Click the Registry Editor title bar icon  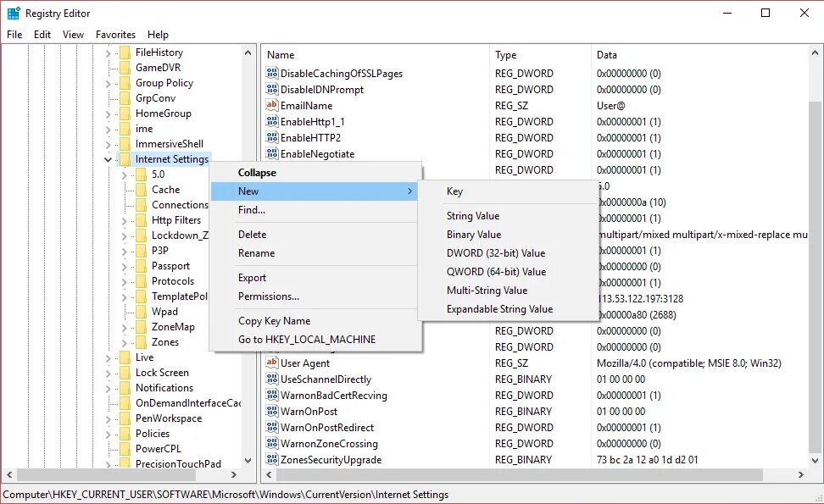[12, 13]
